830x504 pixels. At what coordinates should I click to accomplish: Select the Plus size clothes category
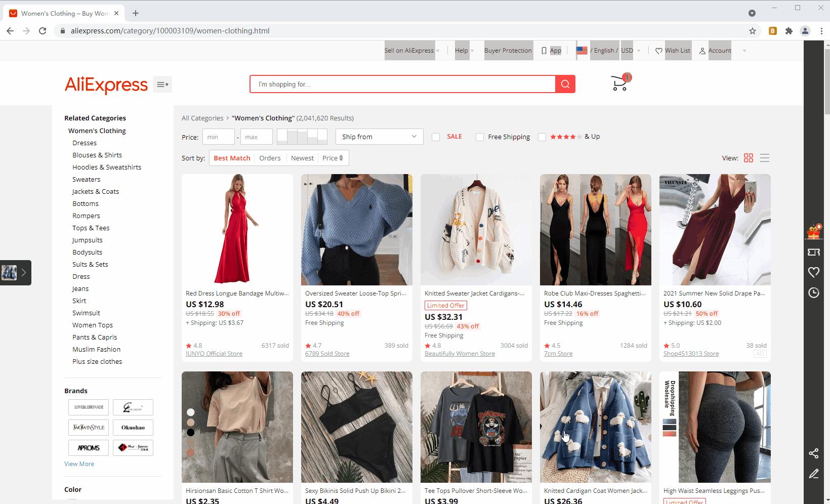click(97, 362)
